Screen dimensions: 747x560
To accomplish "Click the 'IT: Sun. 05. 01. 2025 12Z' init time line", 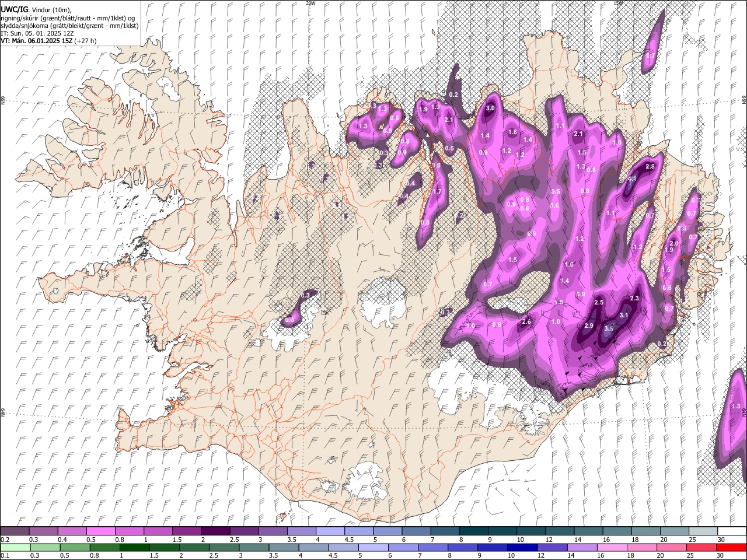I will (37, 33).
